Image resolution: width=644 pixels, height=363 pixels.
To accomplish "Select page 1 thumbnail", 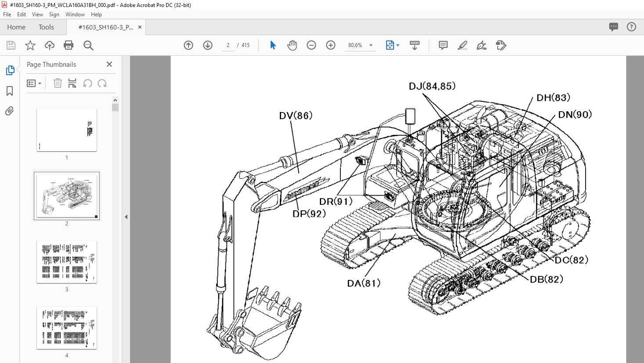I will point(67,130).
